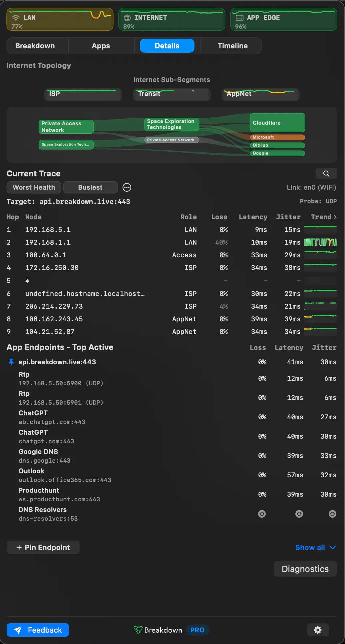Select the ISP sub-segment
345x644 pixels.
(83, 94)
